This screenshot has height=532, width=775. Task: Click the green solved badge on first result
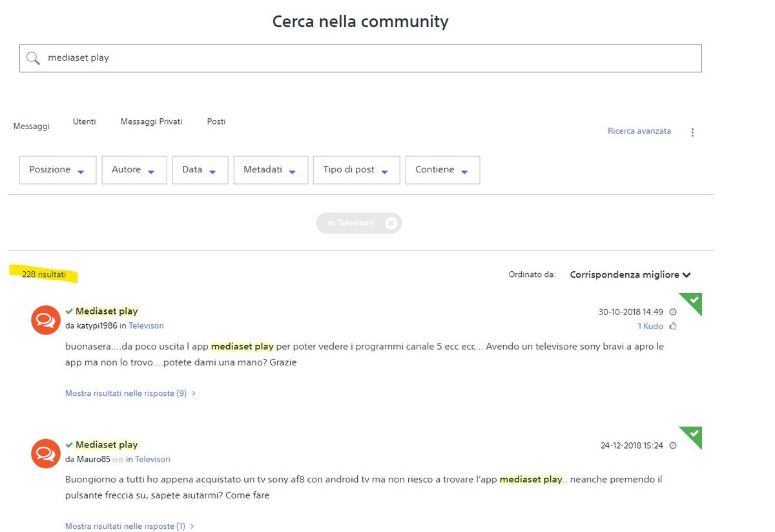point(692,302)
